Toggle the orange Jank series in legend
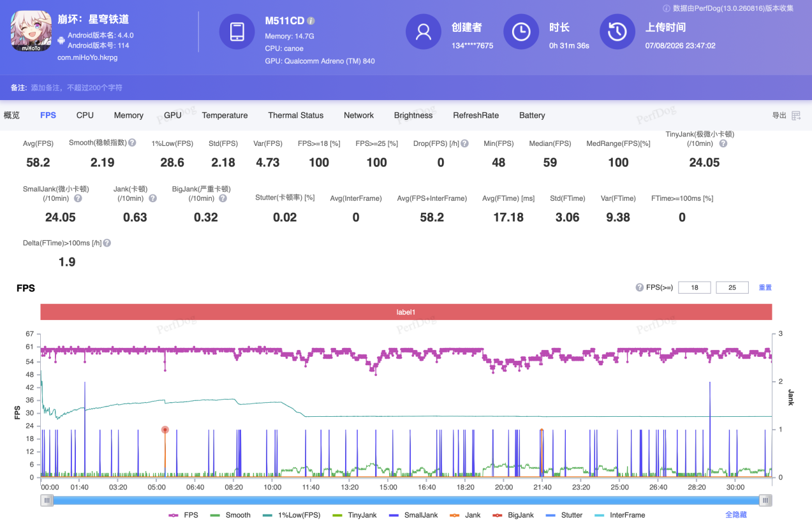The width and height of the screenshot is (812, 522). coord(465,515)
